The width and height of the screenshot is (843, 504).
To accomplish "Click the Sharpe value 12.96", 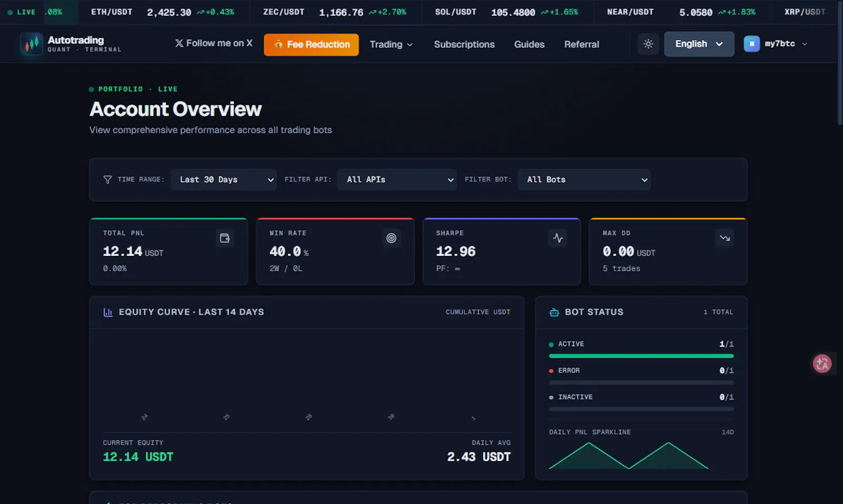I will [456, 252].
